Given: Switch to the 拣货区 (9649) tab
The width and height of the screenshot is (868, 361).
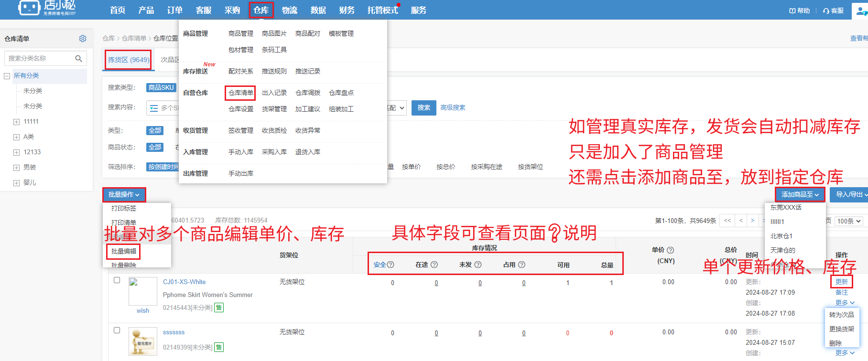Looking at the screenshot, I should 129,60.
